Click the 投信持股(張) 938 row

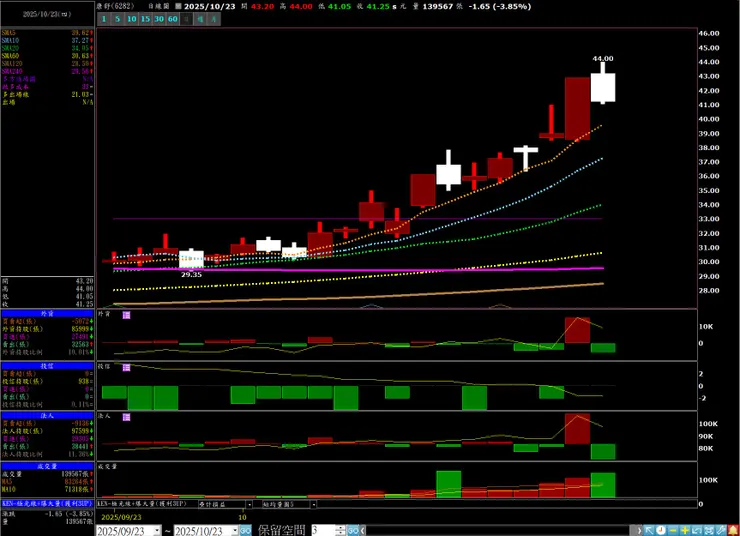pos(47,381)
